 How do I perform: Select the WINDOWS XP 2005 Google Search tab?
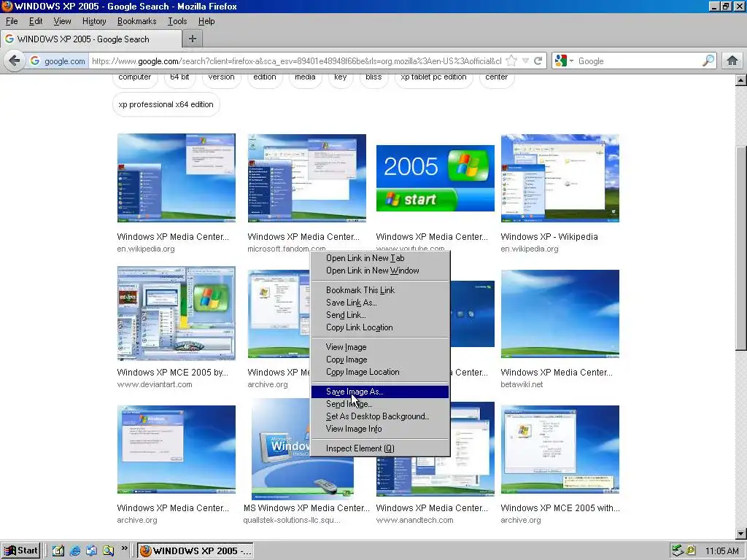coord(90,39)
